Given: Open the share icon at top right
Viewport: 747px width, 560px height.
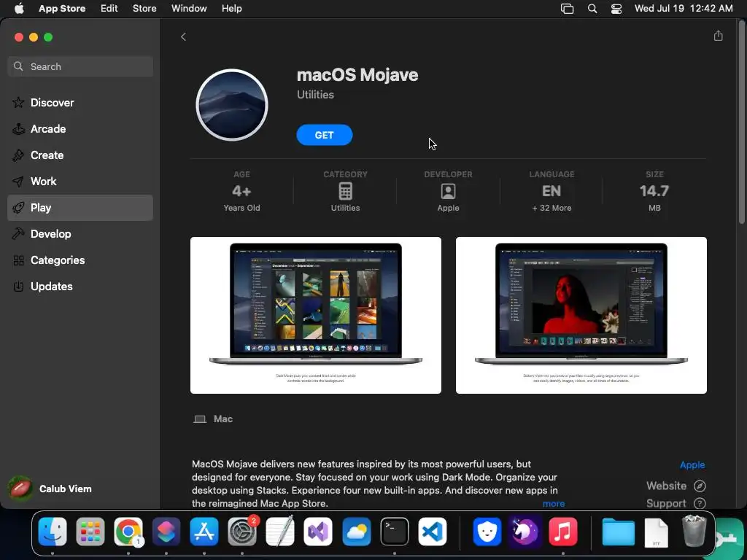Looking at the screenshot, I should click(719, 36).
